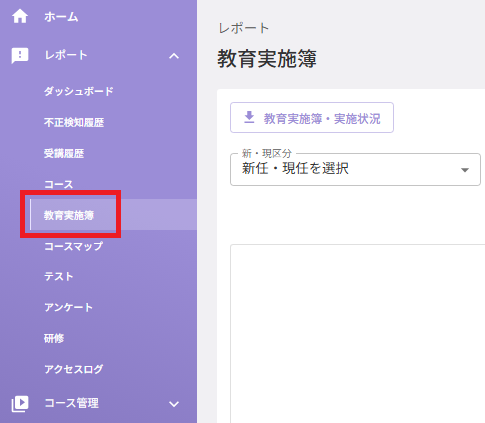Open 不正検知履歴 in the sidebar
This screenshot has width=485, height=423.
click(74, 122)
